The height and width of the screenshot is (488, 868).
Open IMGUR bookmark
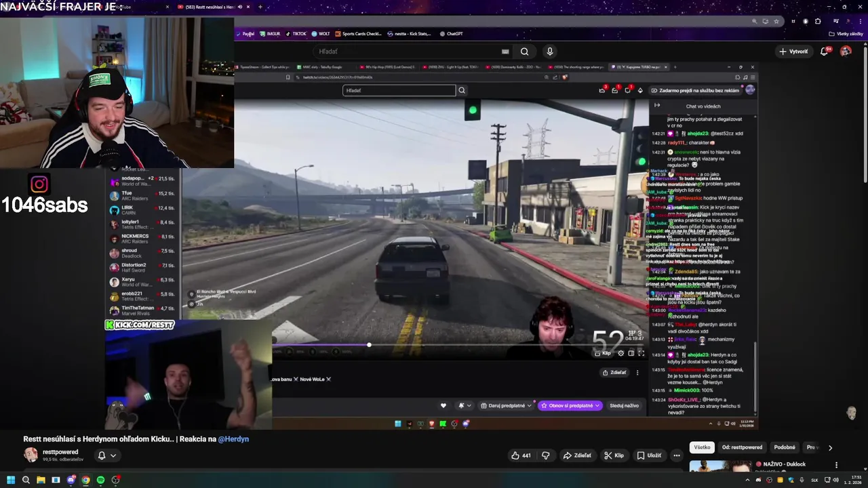[270, 33]
